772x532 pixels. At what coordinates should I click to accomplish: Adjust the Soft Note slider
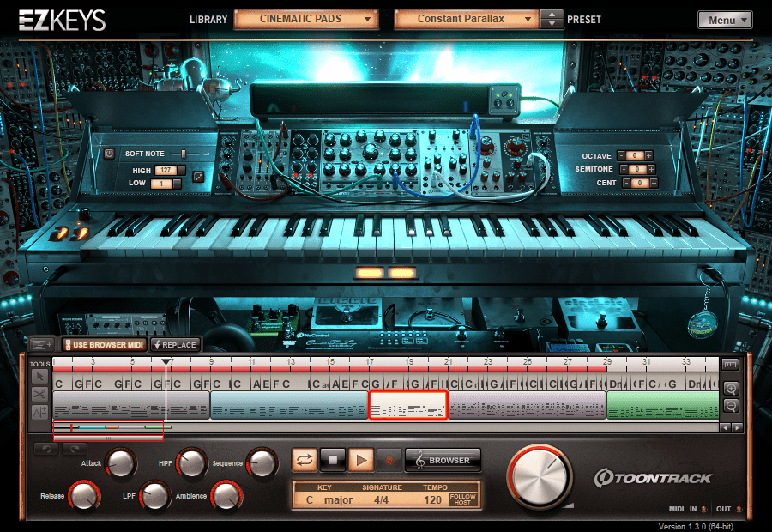184,154
